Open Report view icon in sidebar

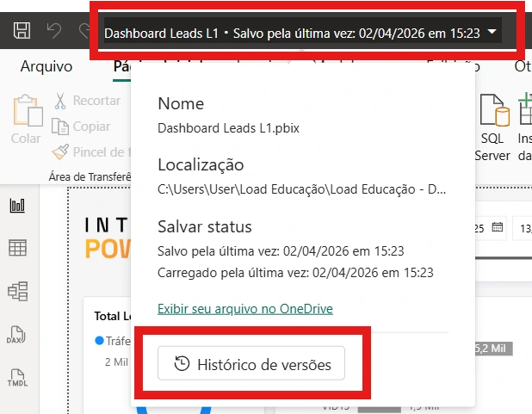(17, 206)
